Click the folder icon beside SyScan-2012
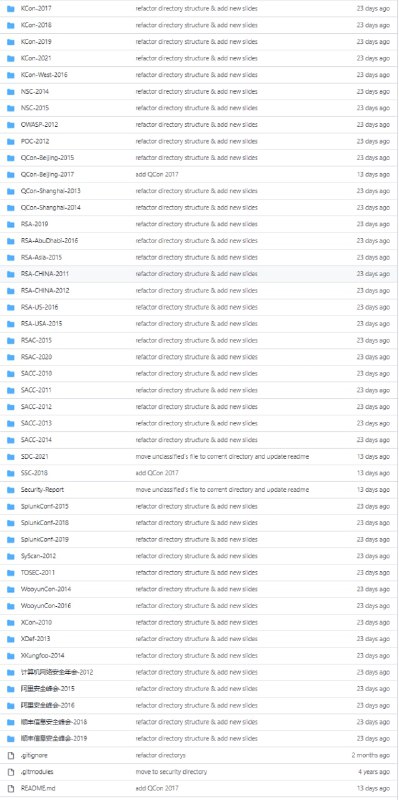 [x=11, y=556]
